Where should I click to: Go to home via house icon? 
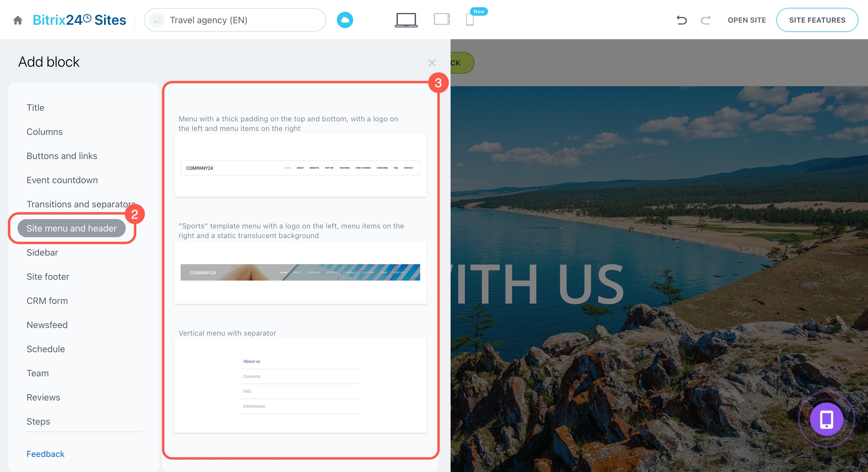click(18, 20)
